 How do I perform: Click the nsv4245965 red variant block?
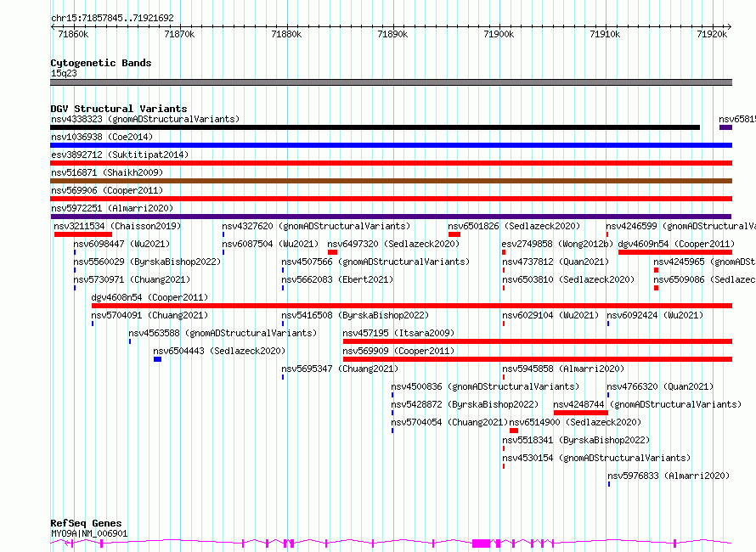(x=657, y=270)
